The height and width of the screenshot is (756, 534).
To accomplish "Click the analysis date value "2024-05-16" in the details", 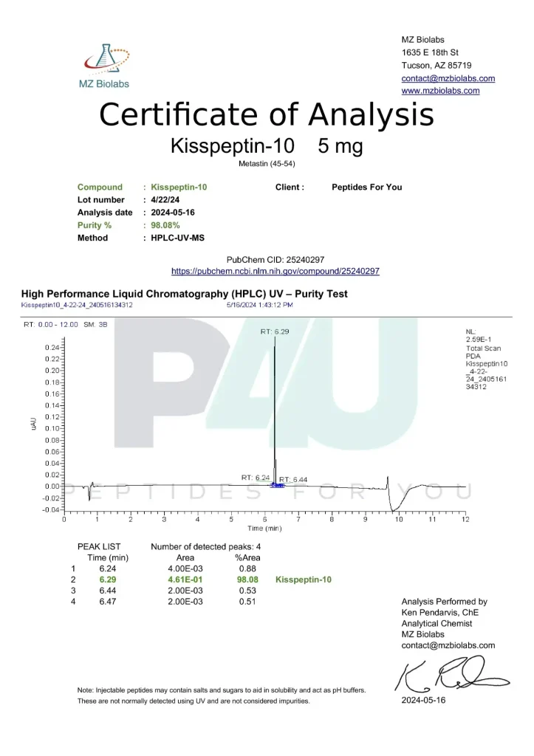I will (x=173, y=213).
